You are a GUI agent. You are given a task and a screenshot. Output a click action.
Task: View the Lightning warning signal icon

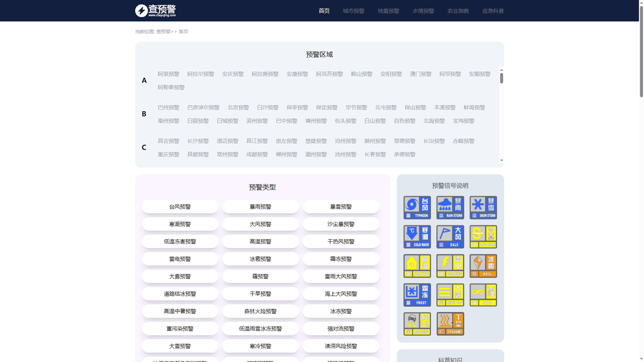(x=450, y=266)
